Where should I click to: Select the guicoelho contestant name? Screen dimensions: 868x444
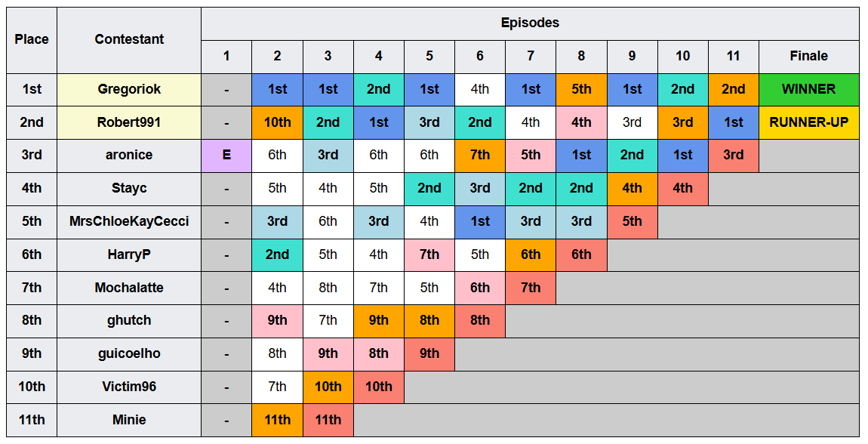click(x=129, y=353)
